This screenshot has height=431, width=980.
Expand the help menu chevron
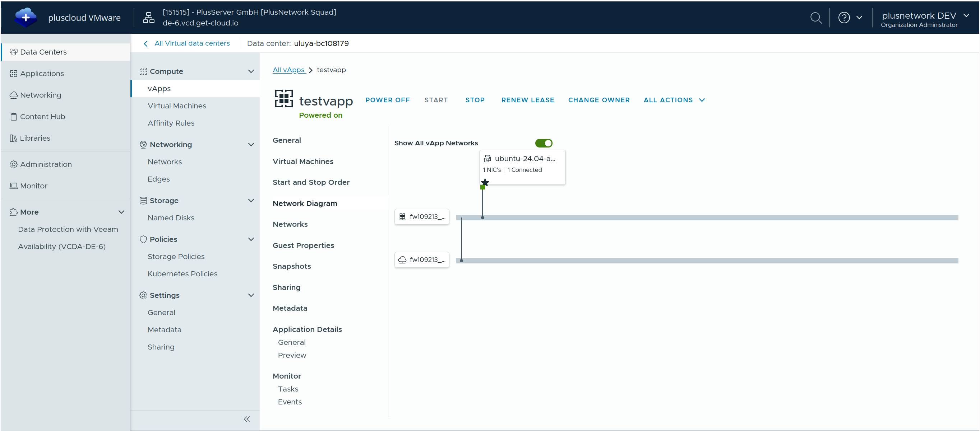859,18
